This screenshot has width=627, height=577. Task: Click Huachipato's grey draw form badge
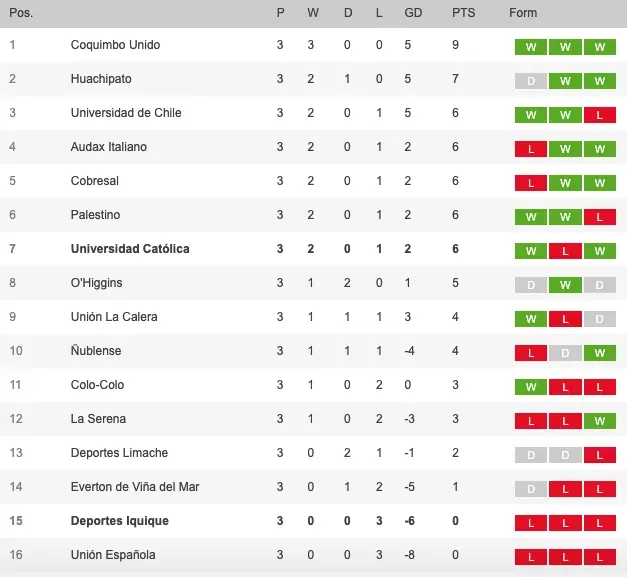(x=531, y=80)
